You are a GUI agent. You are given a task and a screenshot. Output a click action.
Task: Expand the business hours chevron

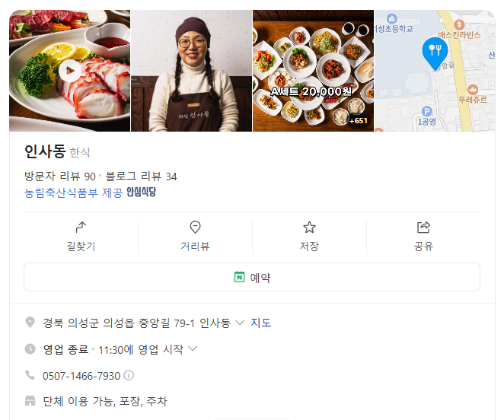coord(192,348)
